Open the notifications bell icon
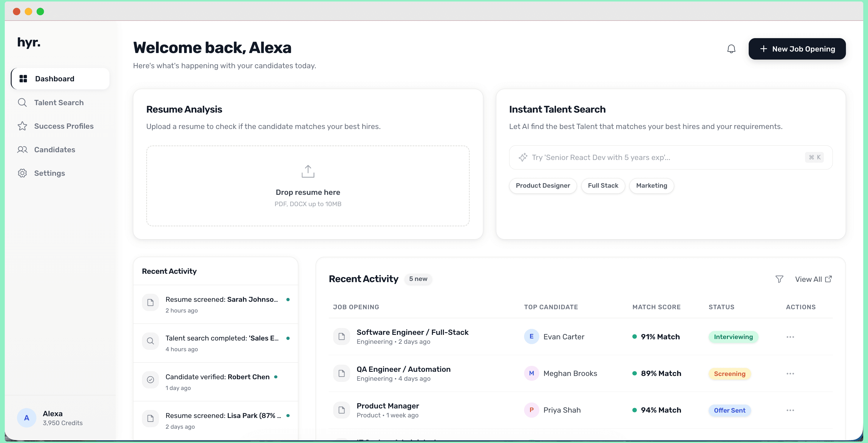 click(731, 49)
